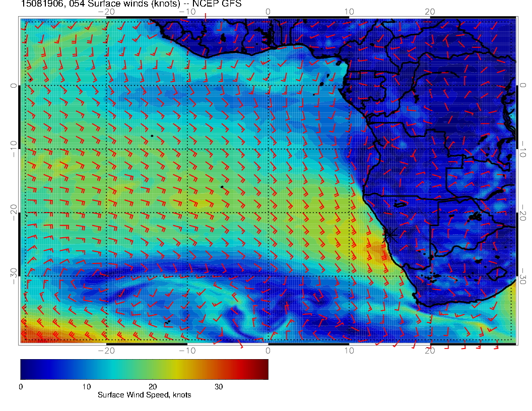532x411 pixels.
Task: Click the '0' longitude label on the bottom axis
Action: (268, 351)
